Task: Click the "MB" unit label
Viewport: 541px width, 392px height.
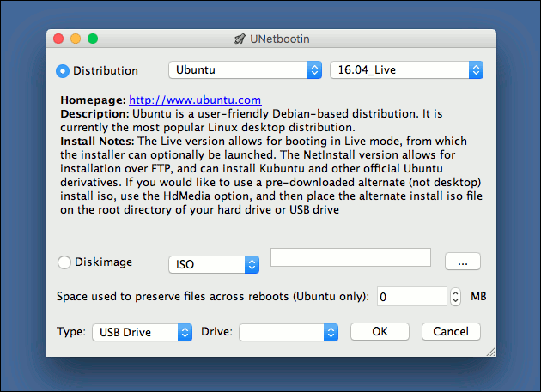Action: [478, 296]
